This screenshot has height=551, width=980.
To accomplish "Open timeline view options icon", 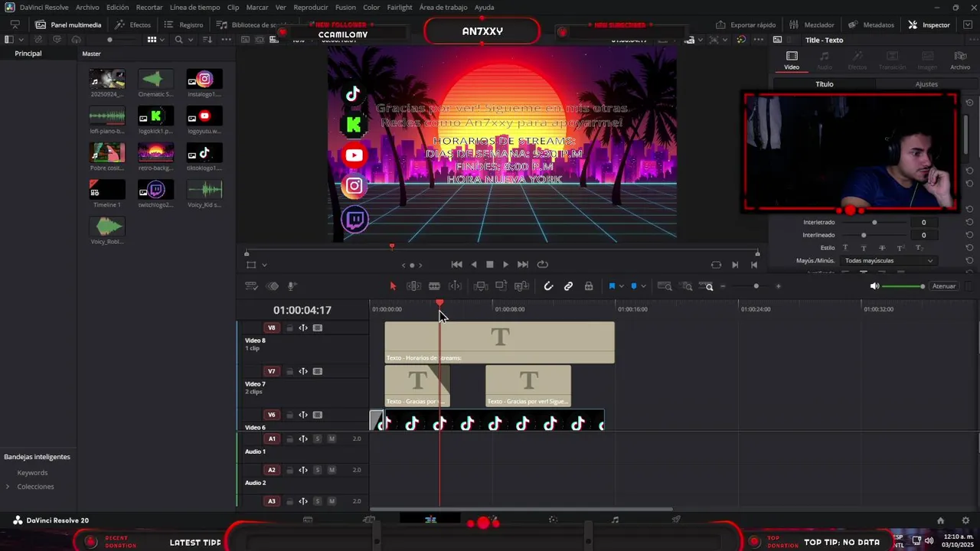I will pos(251,286).
